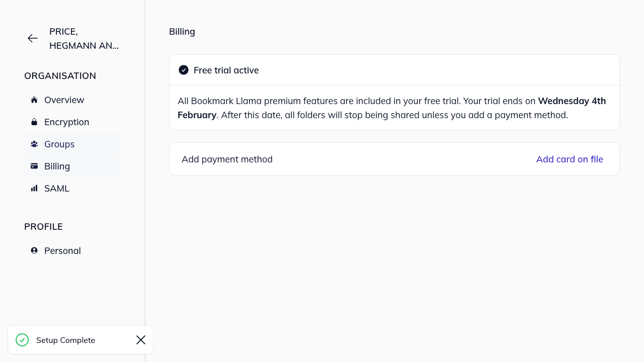Click the green Setup Complete checkmark icon
Image resolution: width=644 pixels, height=362 pixels.
pos(22,340)
